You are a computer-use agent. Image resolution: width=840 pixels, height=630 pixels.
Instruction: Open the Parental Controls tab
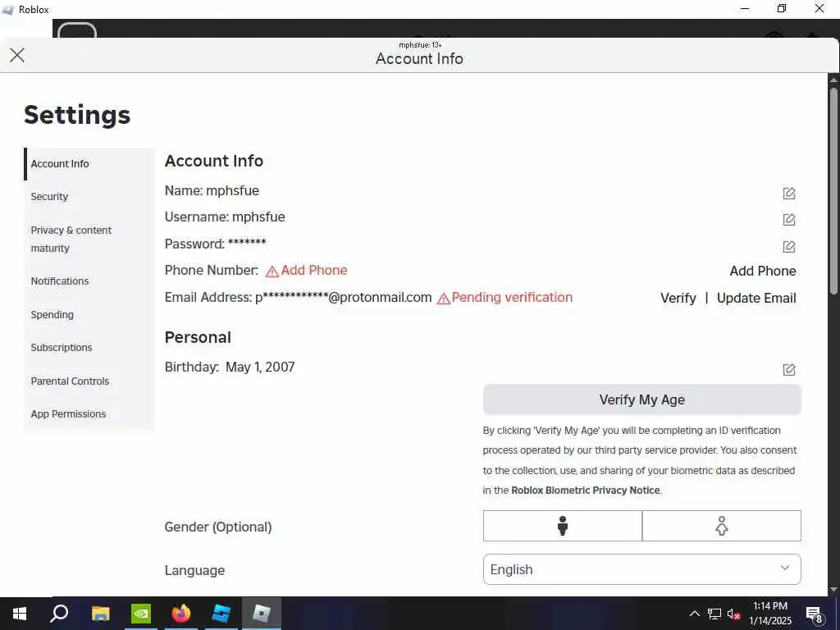(89, 381)
